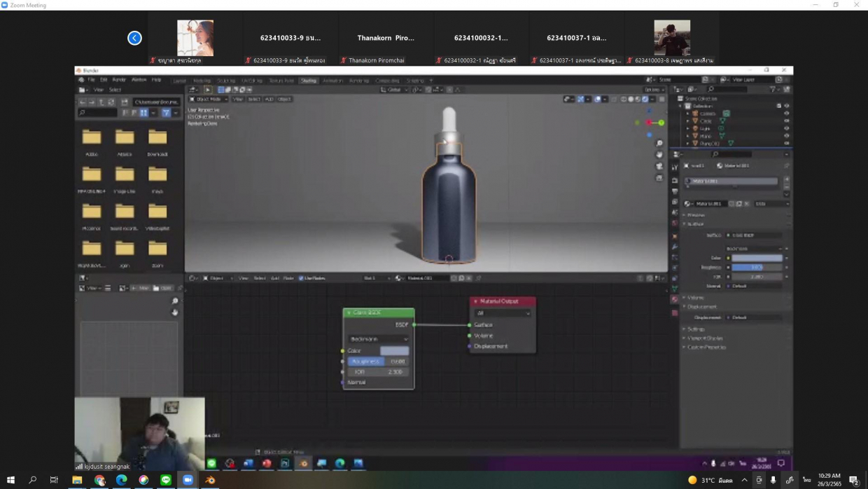Go back with Zoom participant strip arrow
868x489 pixels.
tap(134, 38)
